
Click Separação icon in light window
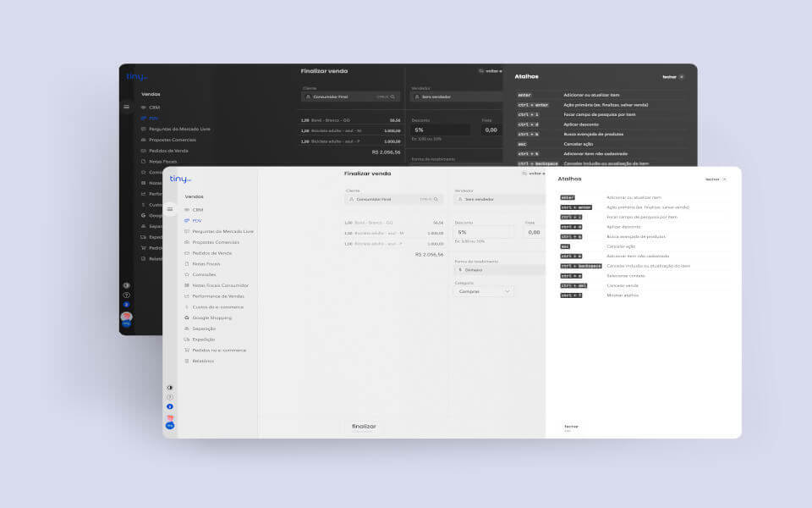tap(187, 329)
